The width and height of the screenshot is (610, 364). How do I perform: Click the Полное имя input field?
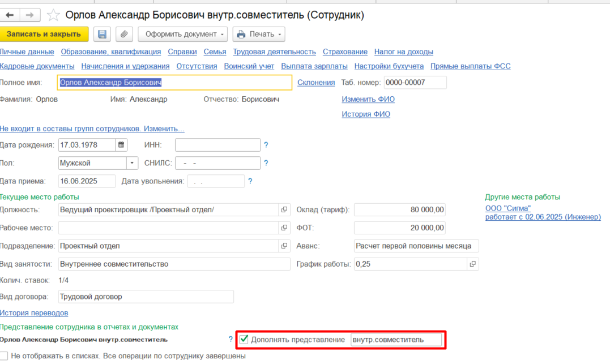(174, 83)
